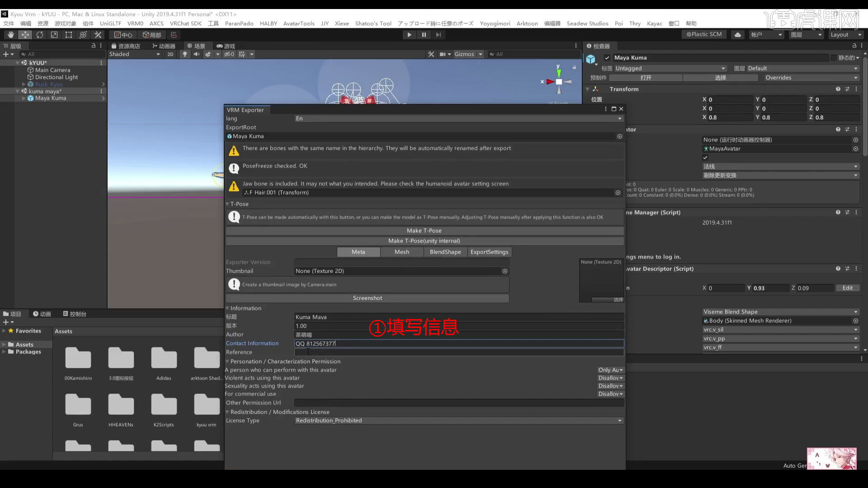Toggle 2D view in the Scene toolbar
The height and width of the screenshot is (488, 868).
point(170,54)
